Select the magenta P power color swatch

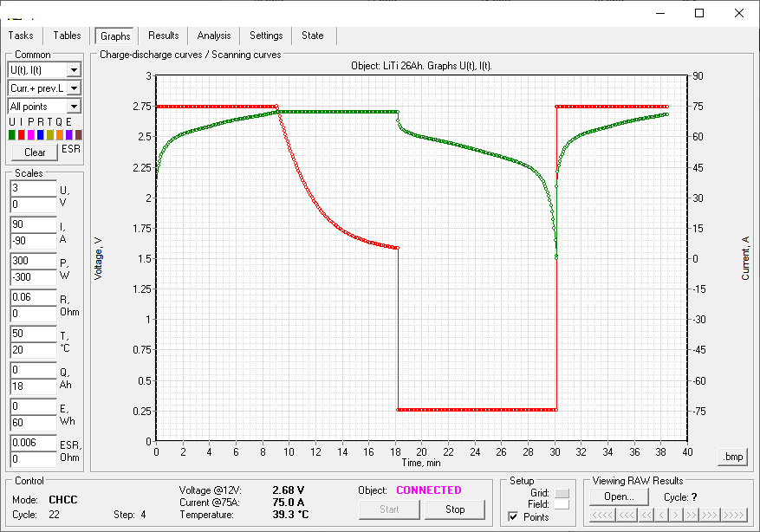point(31,135)
